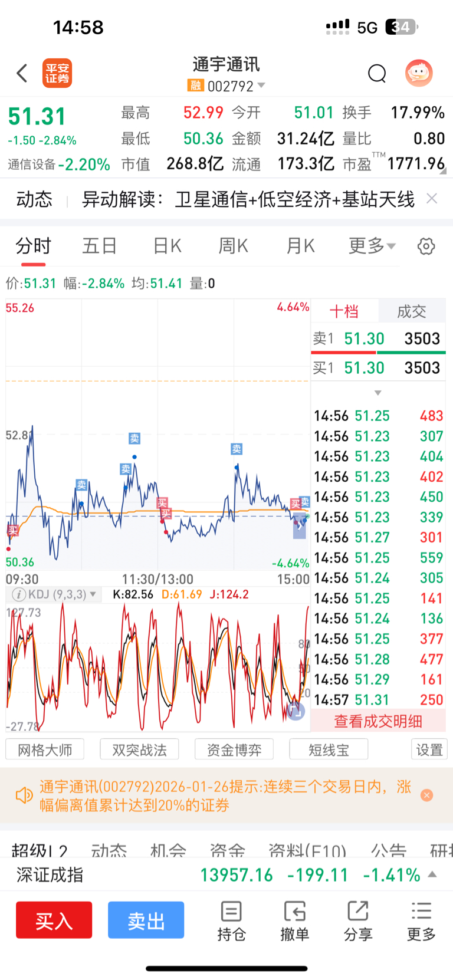Tap the KDJ indicator chart
The height and width of the screenshot is (980, 453).
click(157, 667)
